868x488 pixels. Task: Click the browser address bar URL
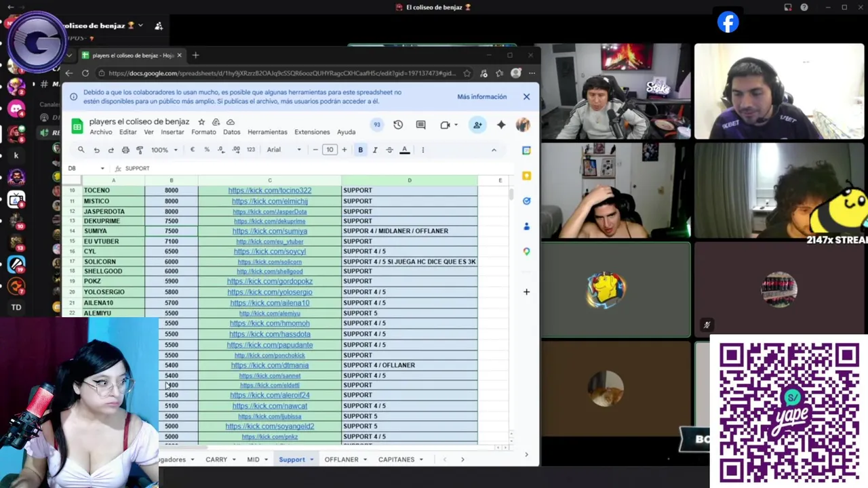point(281,73)
